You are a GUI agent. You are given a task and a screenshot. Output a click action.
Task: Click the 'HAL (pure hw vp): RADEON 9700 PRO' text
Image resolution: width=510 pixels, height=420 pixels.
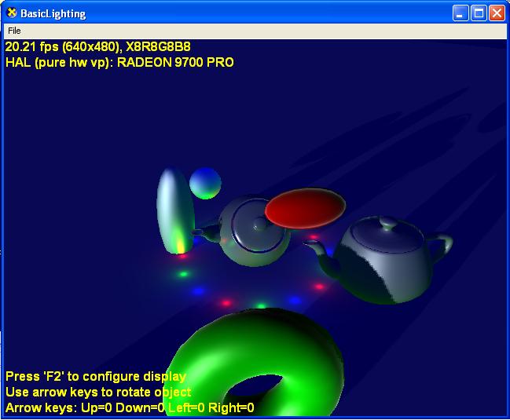119,62
